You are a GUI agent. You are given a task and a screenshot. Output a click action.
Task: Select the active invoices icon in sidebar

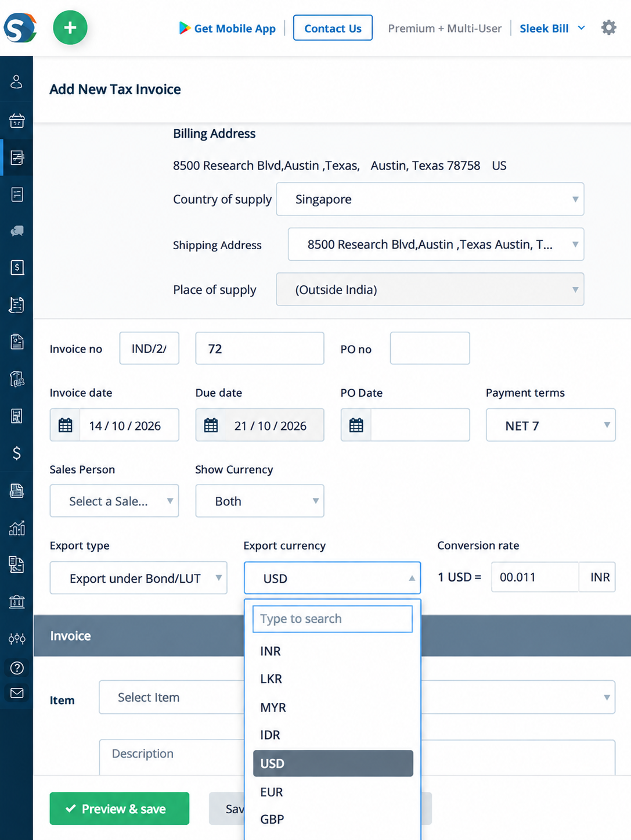coord(17,157)
